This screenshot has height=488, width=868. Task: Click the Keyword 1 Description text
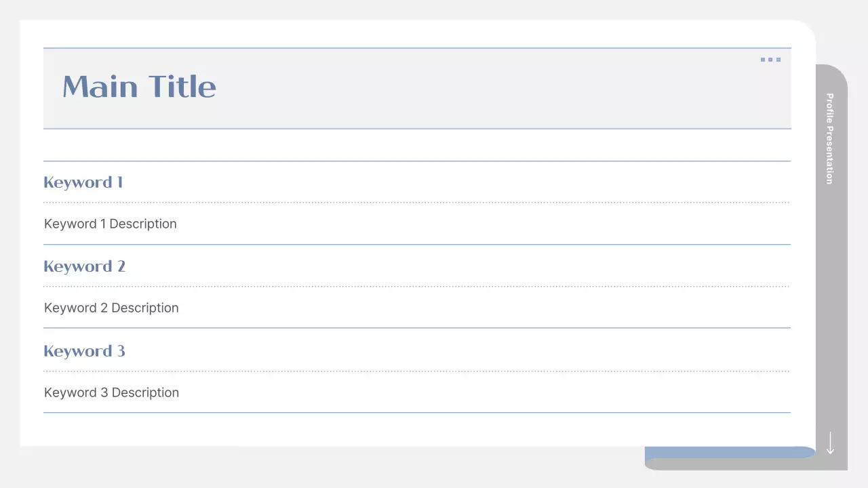click(x=110, y=224)
